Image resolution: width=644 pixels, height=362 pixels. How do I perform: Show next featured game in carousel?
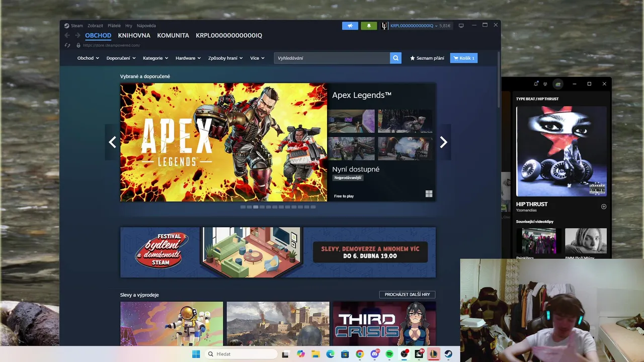click(443, 142)
